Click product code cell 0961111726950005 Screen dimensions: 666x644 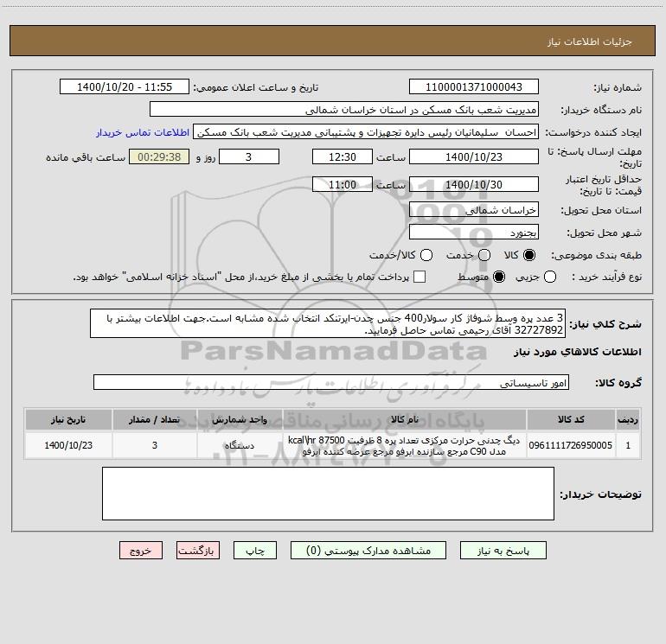[x=571, y=445]
